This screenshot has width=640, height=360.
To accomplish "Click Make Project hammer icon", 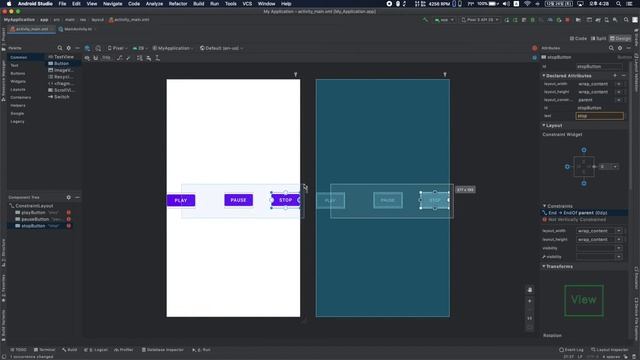I will point(425,20).
